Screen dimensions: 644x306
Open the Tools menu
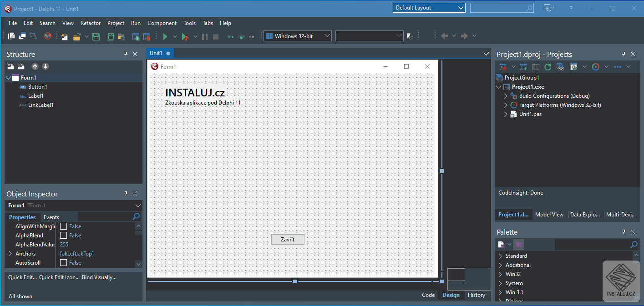pyautogui.click(x=190, y=23)
